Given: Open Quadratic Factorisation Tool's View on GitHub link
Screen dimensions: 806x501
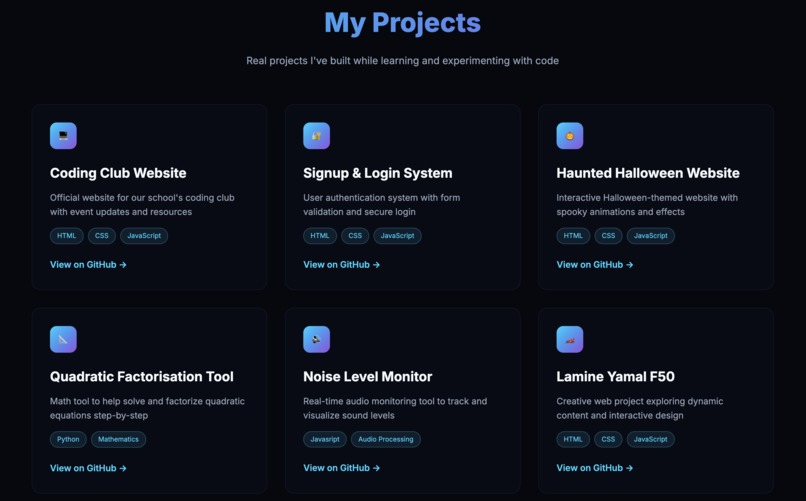Looking at the screenshot, I should click(88, 468).
